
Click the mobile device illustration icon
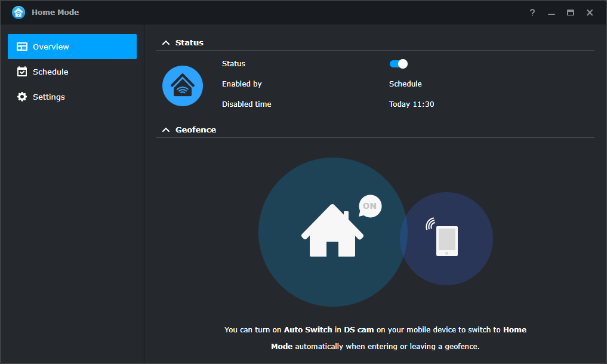[x=447, y=241]
